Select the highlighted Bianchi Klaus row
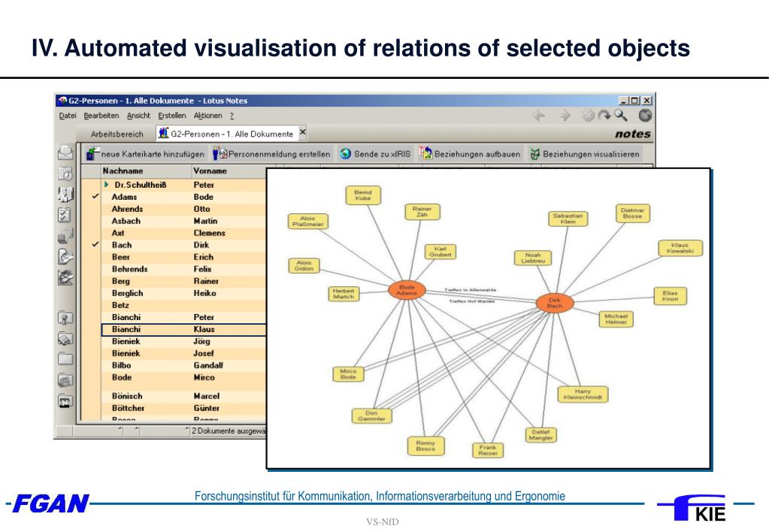This screenshot has height=532, width=769. point(183,330)
